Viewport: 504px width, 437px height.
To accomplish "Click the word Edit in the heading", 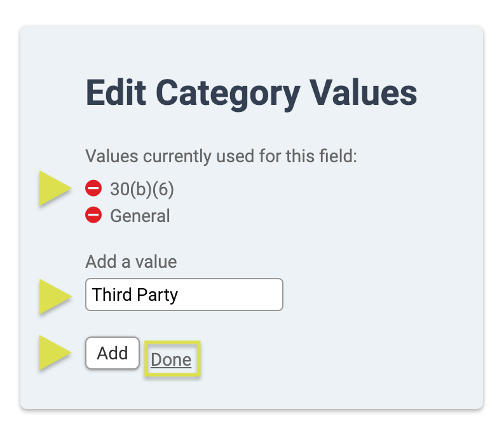I will tap(116, 92).
